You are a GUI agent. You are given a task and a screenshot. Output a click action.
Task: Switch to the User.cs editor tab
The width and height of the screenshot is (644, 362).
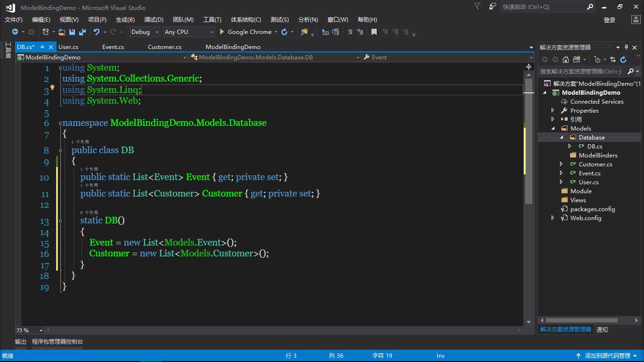click(68, 47)
